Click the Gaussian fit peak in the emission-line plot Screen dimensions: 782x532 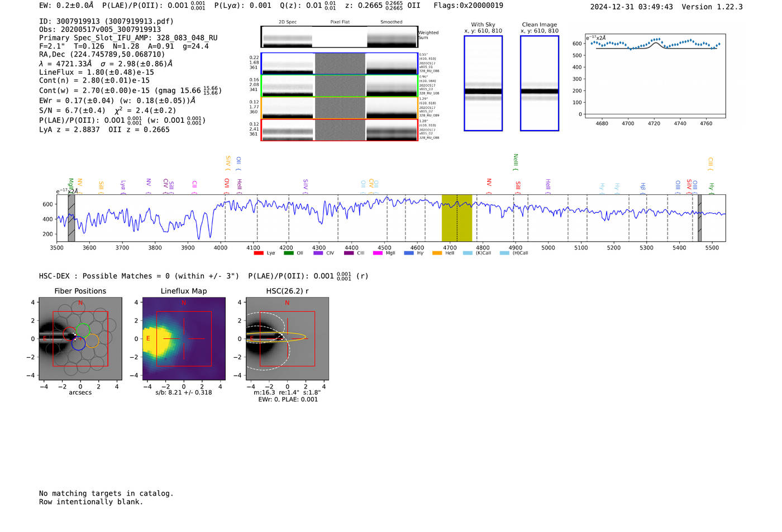click(655, 42)
